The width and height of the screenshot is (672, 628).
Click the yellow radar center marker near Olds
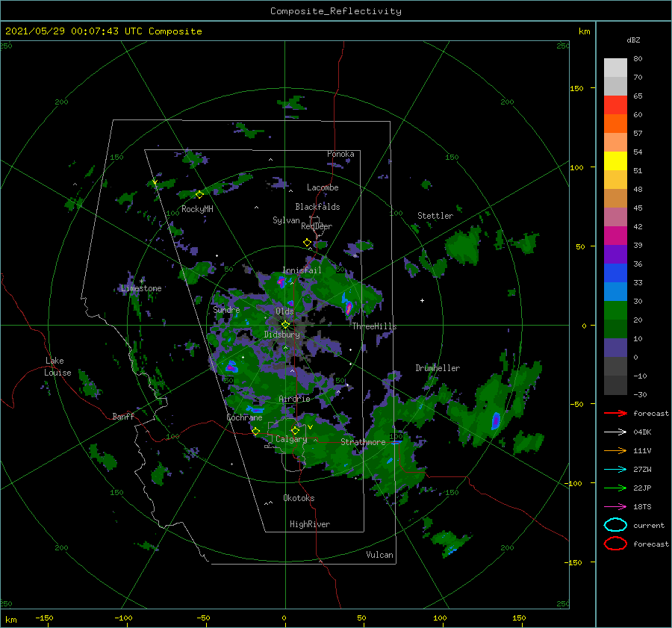tap(285, 325)
